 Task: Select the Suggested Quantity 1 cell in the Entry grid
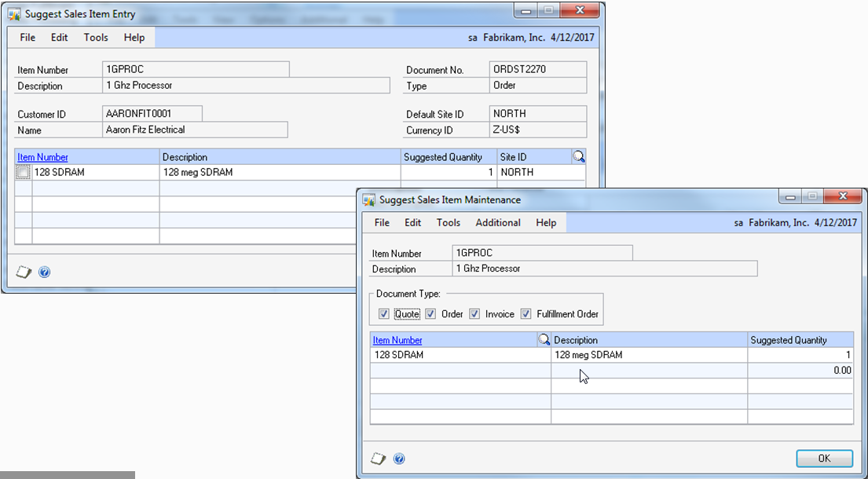pos(449,173)
